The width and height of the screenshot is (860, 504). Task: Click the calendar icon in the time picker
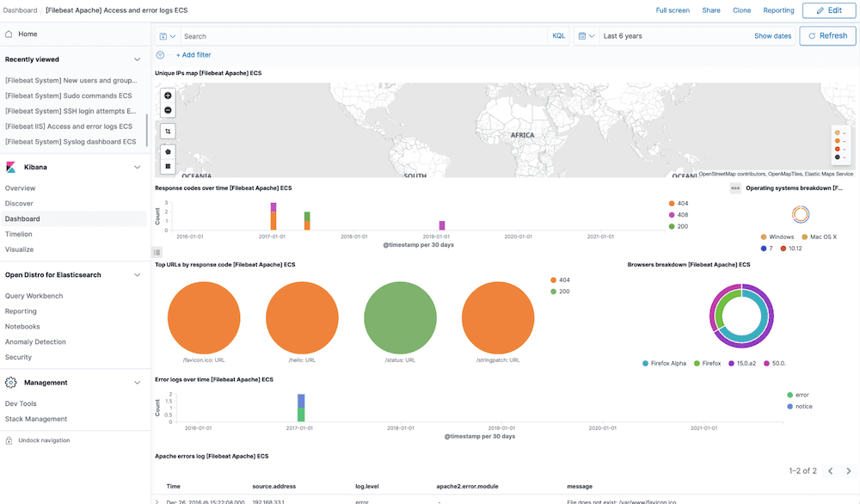[581, 35]
